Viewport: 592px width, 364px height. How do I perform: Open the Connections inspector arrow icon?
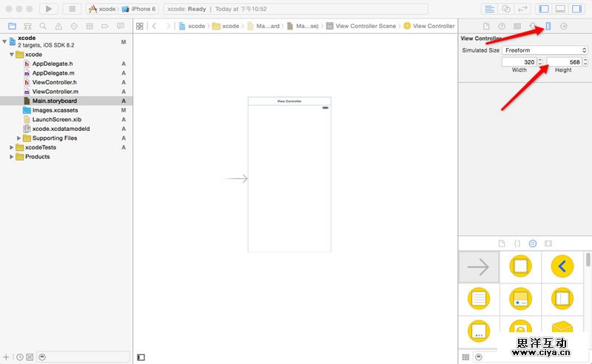(564, 26)
